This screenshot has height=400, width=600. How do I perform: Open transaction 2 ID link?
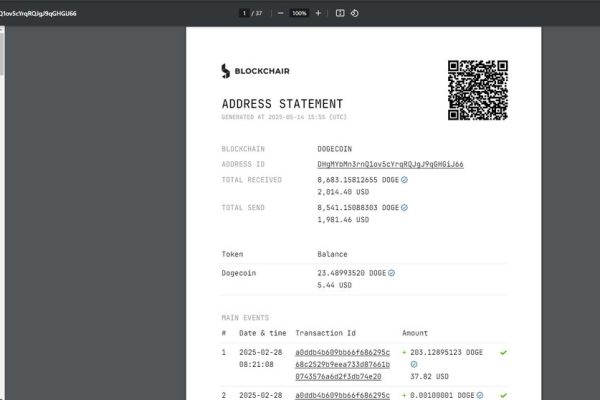pyautogui.click(x=342, y=395)
